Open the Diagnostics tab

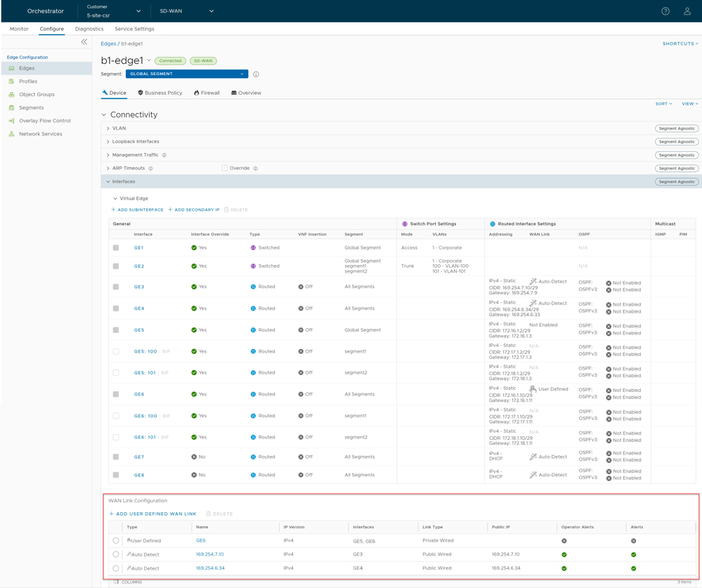(x=89, y=29)
